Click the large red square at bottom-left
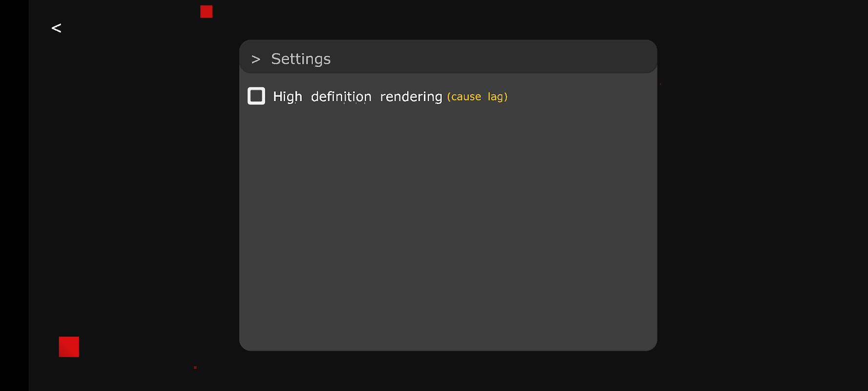This screenshot has height=391, width=868. point(69,347)
